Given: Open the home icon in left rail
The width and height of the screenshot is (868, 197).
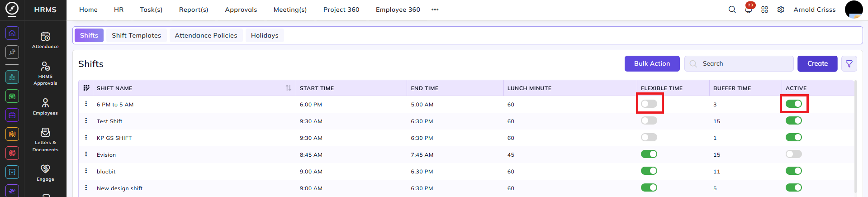Looking at the screenshot, I should coord(12,33).
